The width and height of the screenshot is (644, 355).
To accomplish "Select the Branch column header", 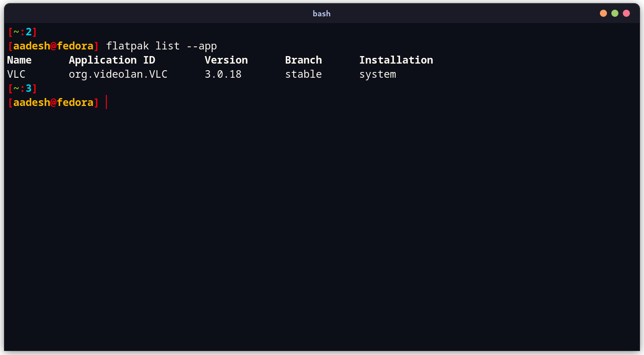I will (303, 60).
